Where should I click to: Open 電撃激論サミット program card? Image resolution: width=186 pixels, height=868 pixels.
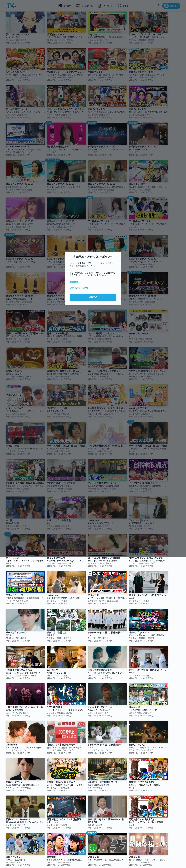[x=66, y=27]
